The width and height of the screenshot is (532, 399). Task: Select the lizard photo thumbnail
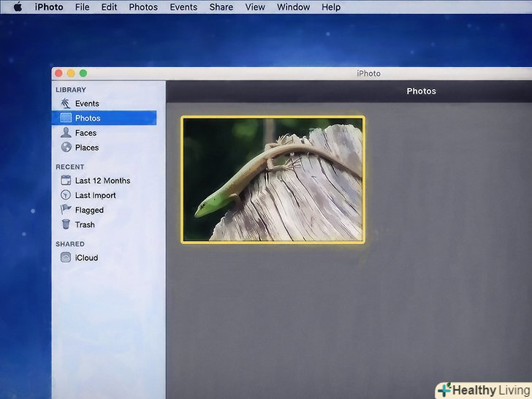click(x=273, y=179)
